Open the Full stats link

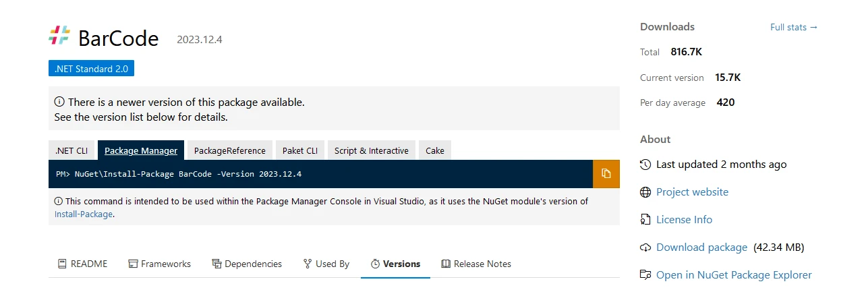tap(794, 28)
